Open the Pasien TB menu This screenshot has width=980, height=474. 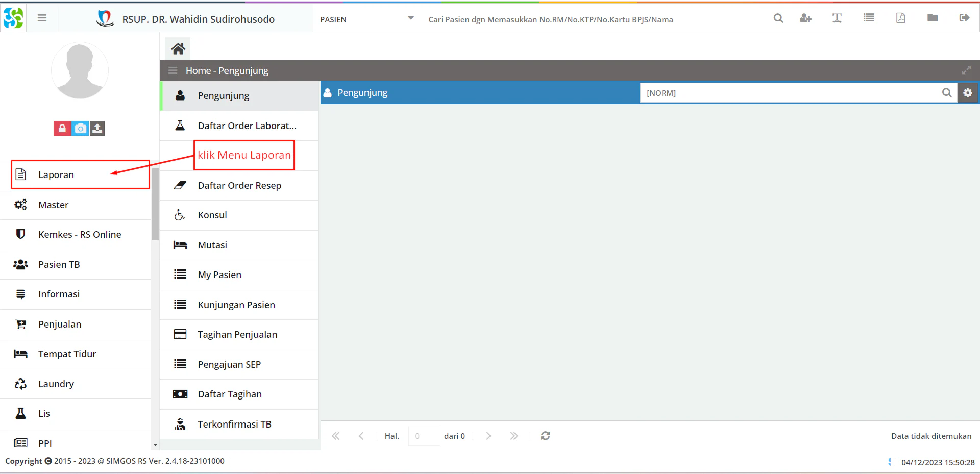point(76,264)
